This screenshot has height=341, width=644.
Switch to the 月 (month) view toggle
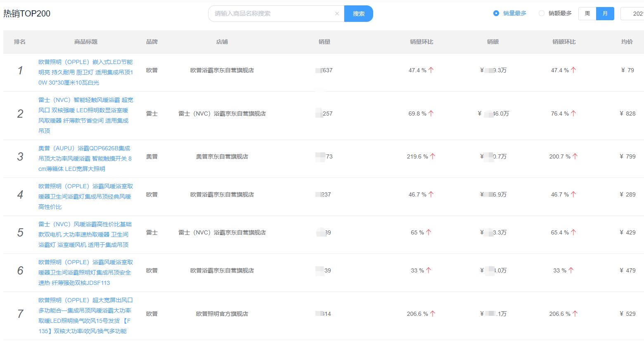[x=605, y=13]
